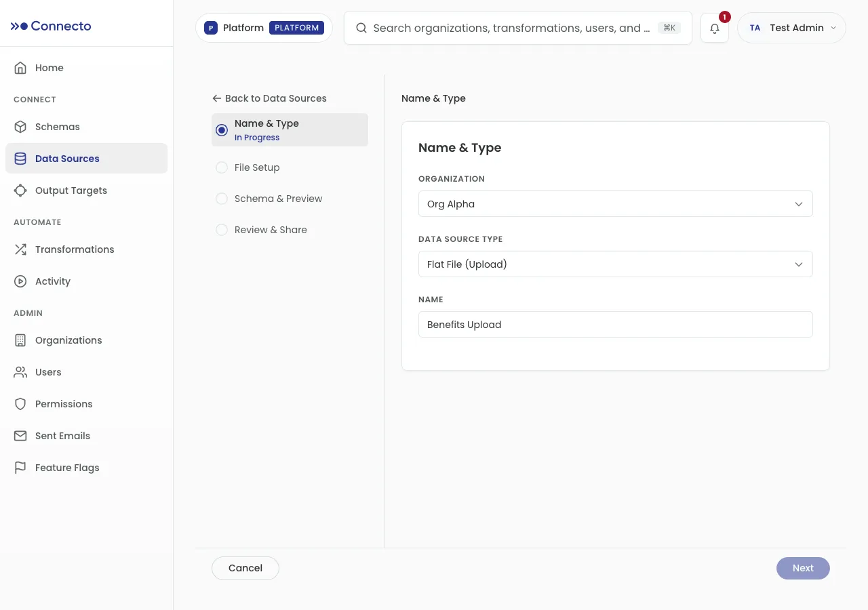This screenshot has width=868, height=610.
Task: Open Sent Emails page
Action: (86, 436)
